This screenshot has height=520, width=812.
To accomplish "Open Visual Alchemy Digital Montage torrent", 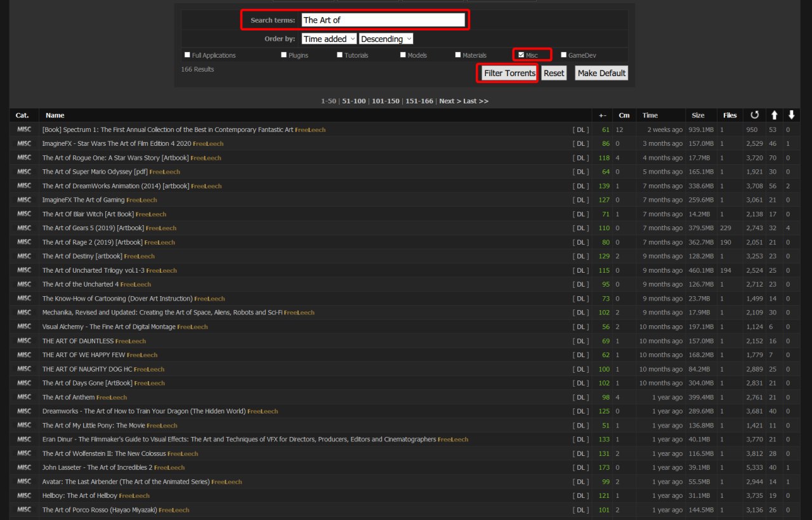I will pyautogui.click(x=109, y=327).
